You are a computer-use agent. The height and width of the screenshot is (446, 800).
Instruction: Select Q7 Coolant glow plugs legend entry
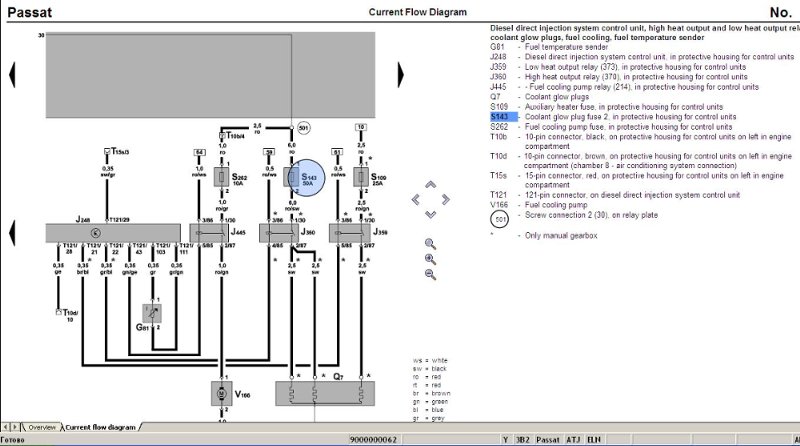pos(539,96)
